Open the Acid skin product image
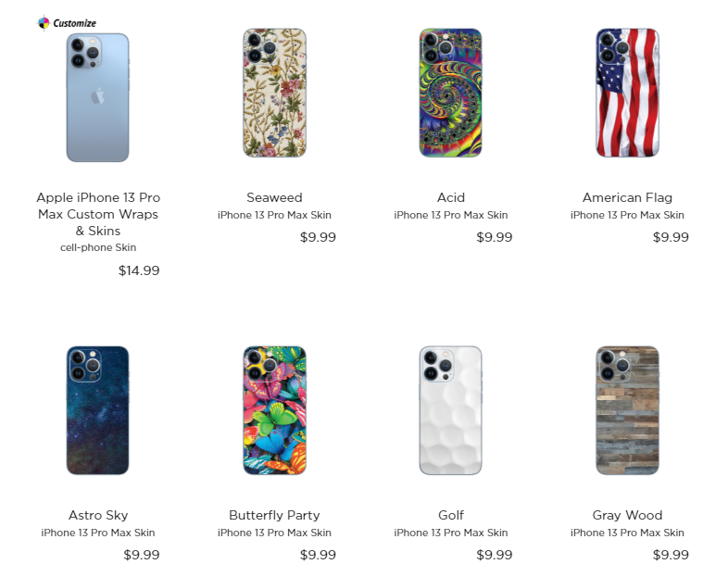Viewport: 728px width, 577px height. [x=450, y=93]
